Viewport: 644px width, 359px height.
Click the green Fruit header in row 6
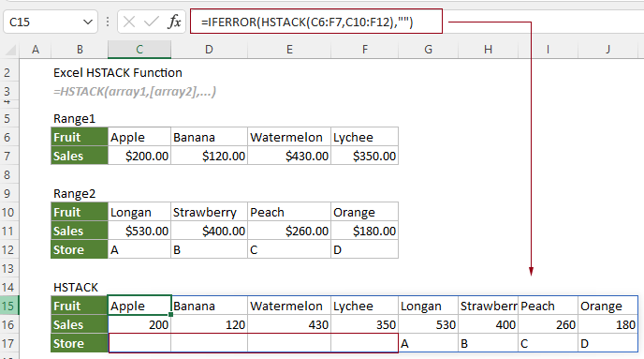80,138
